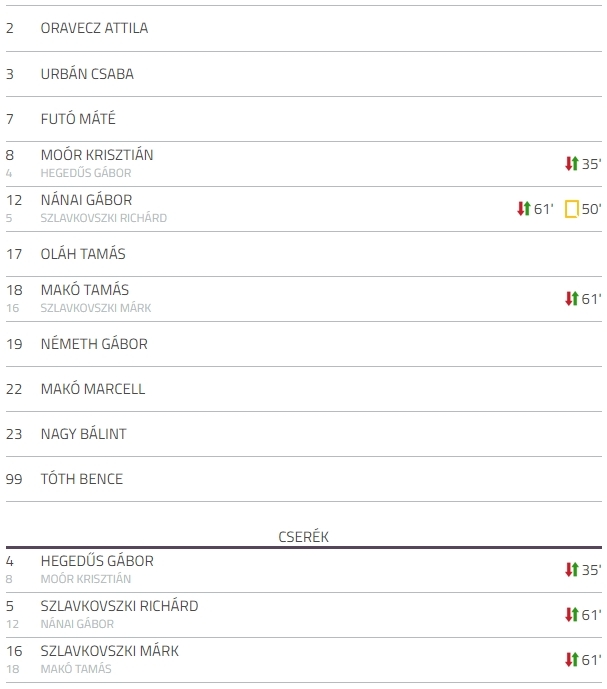
Task: Click yellow card icon on Nánai Gábor row
Action: 571,209
